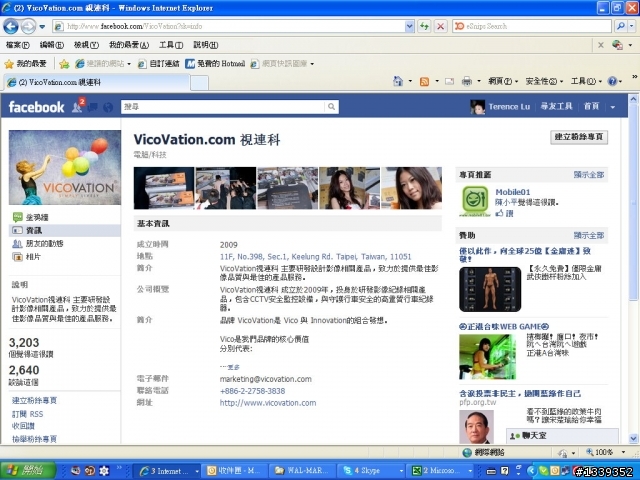Click the red Stop loading icon

(x=440, y=27)
